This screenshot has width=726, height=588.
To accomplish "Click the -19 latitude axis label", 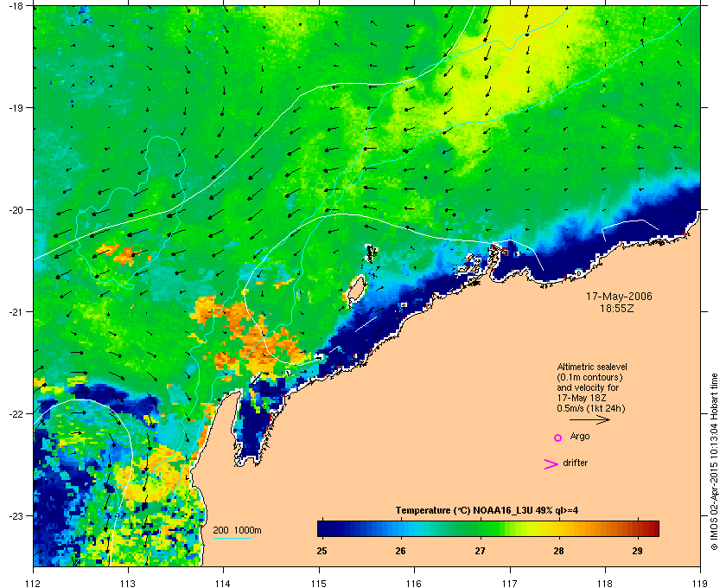I will 16,108.
